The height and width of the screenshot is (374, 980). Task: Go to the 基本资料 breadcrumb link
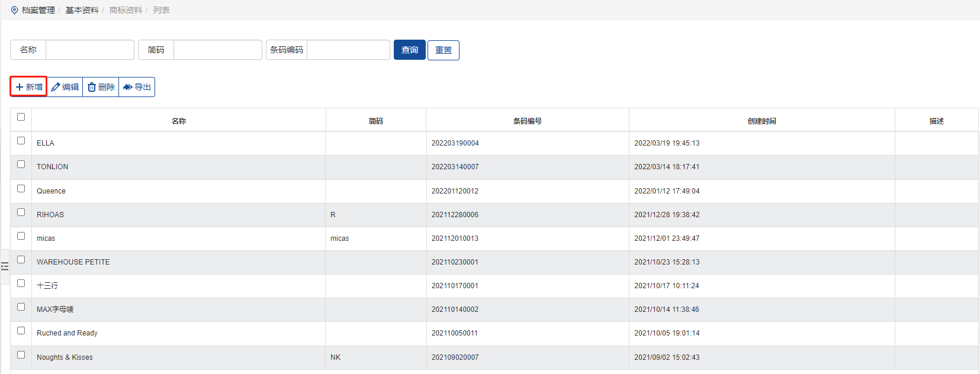point(82,10)
